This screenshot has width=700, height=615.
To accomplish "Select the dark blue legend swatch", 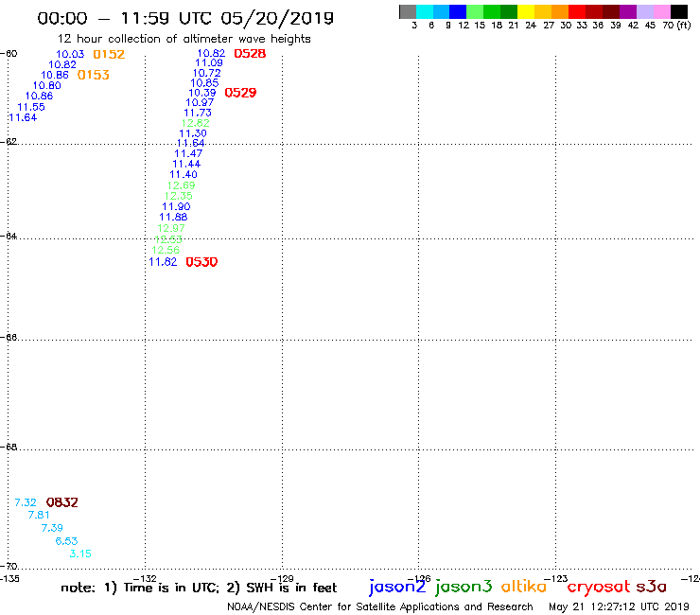I will (458, 11).
